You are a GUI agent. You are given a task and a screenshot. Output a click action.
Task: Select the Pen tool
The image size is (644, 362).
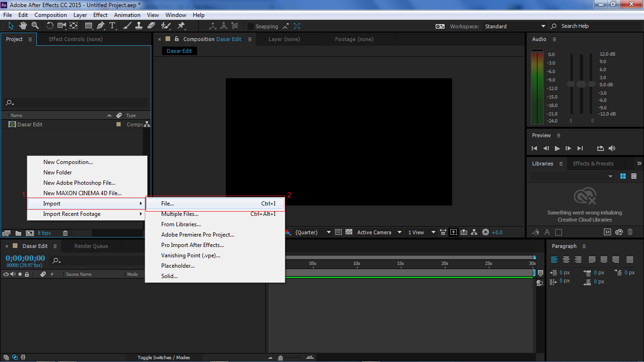coord(100,25)
